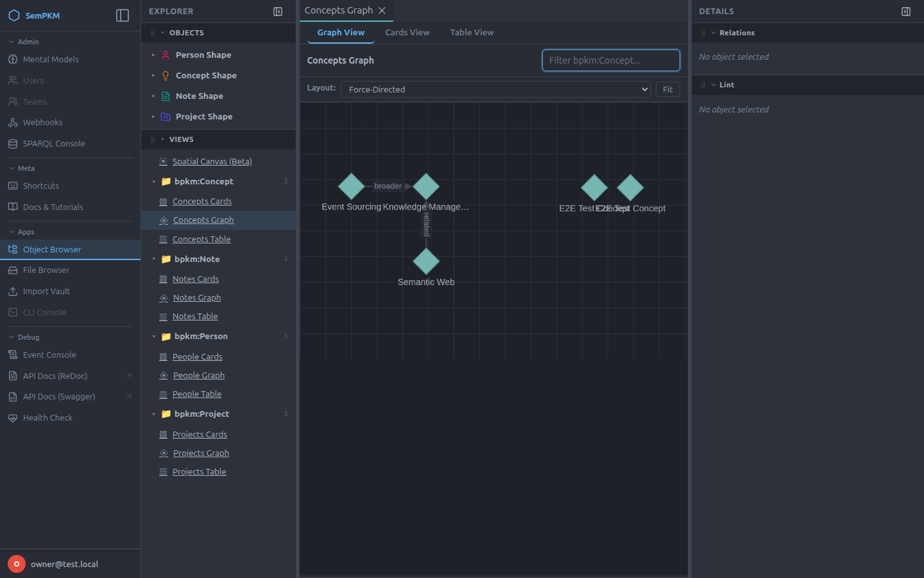Close the Concepts Graph tab
The width and height of the screenshot is (924, 578).
[382, 10]
